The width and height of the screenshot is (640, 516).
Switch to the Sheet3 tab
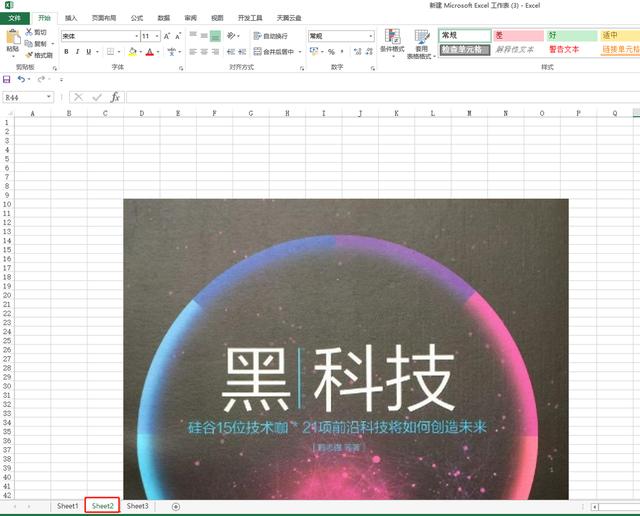(137, 507)
